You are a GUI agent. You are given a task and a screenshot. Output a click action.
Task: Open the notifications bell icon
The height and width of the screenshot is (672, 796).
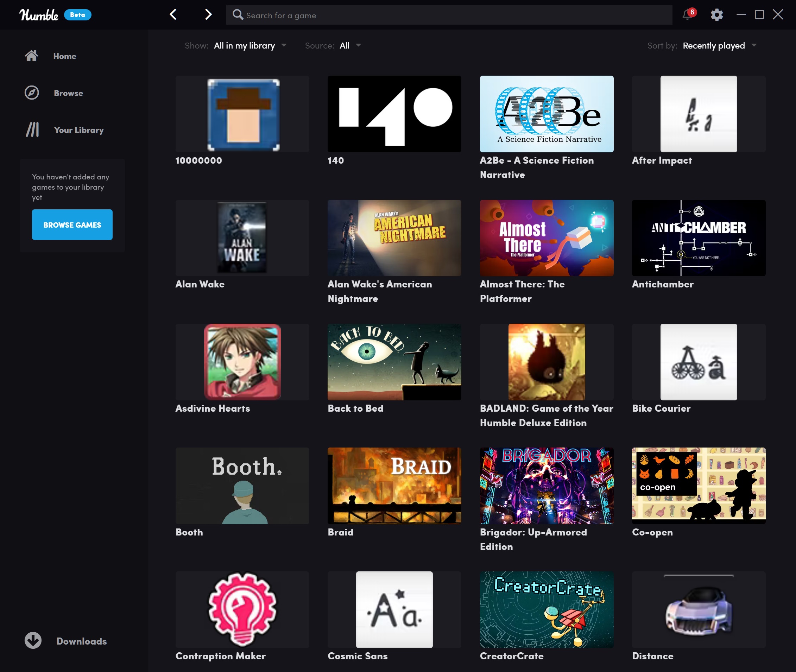point(687,15)
